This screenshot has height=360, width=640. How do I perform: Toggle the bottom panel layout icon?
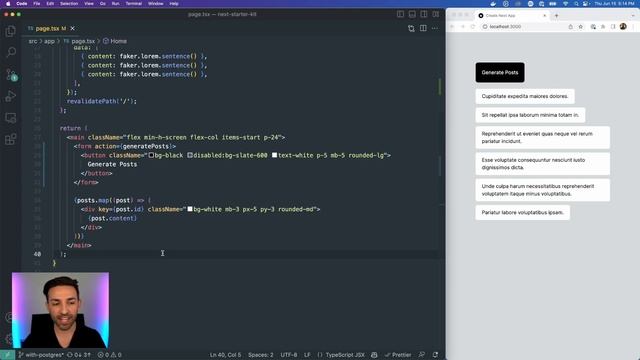(x=412, y=14)
